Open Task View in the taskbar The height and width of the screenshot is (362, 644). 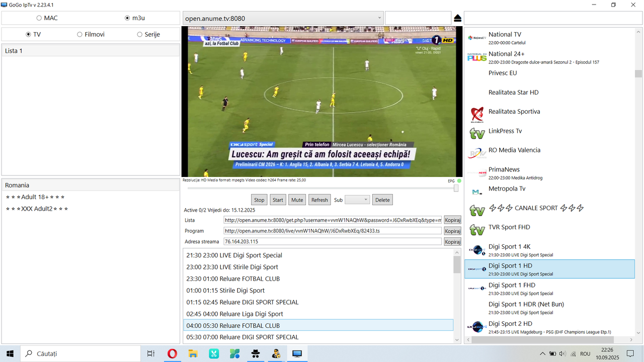coord(150,353)
